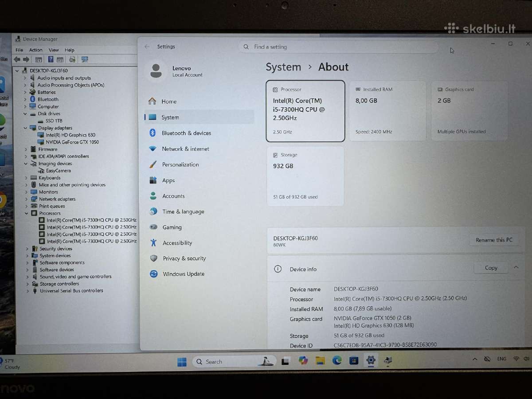Select Intel(R) HD Graphics 630 in device tree

click(x=70, y=135)
